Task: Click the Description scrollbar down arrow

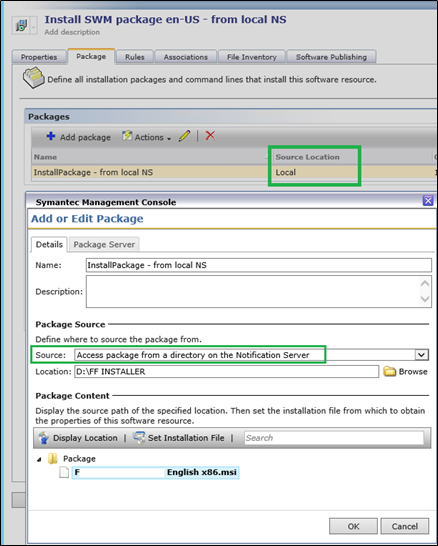Action: click(425, 299)
